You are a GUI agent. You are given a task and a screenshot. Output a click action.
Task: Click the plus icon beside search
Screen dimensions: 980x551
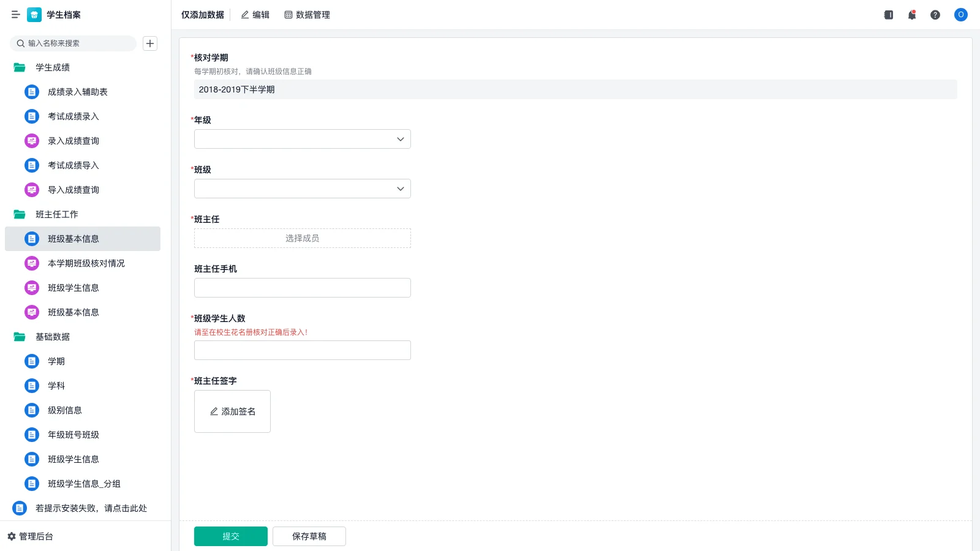150,43
